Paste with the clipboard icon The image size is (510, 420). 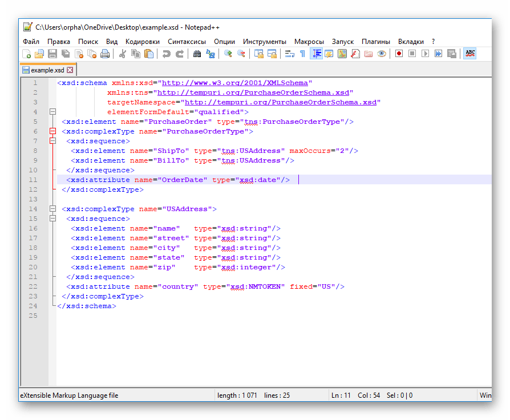coord(149,54)
